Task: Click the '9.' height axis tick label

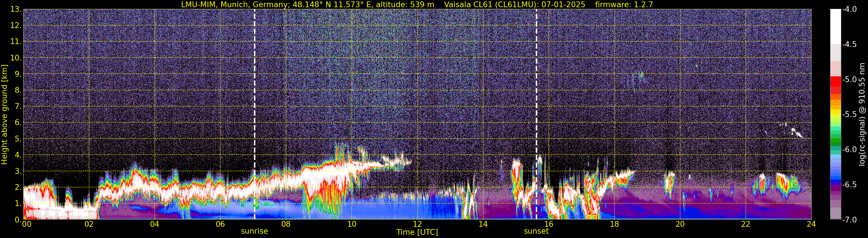Action: 18,74
